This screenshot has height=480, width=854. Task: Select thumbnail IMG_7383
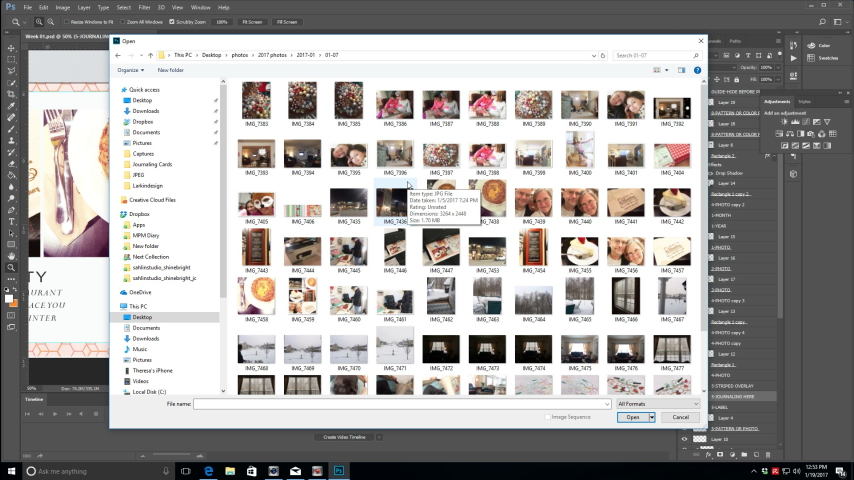256,105
